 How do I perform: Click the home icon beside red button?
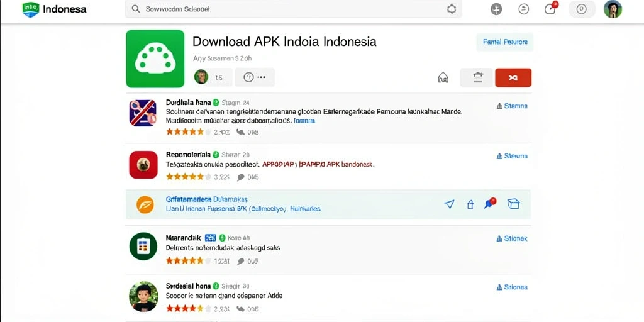tap(443, 77)
